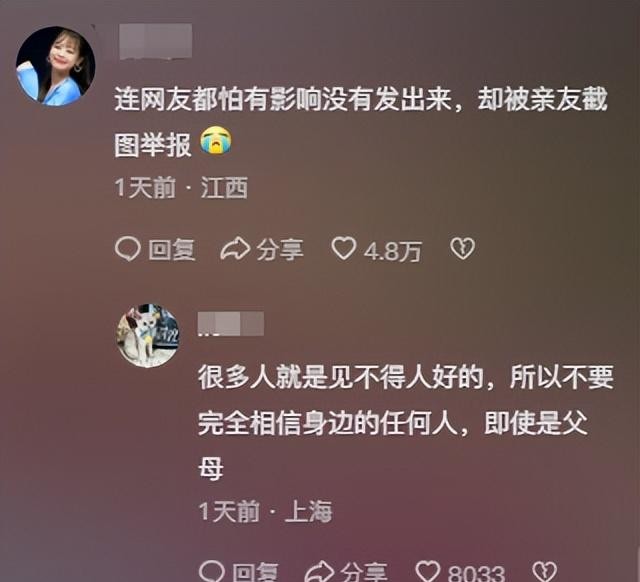The width and height of the screenshot is (640, 582).
Task: Like the second comment with 8033 likes
Action: point(427,571)
